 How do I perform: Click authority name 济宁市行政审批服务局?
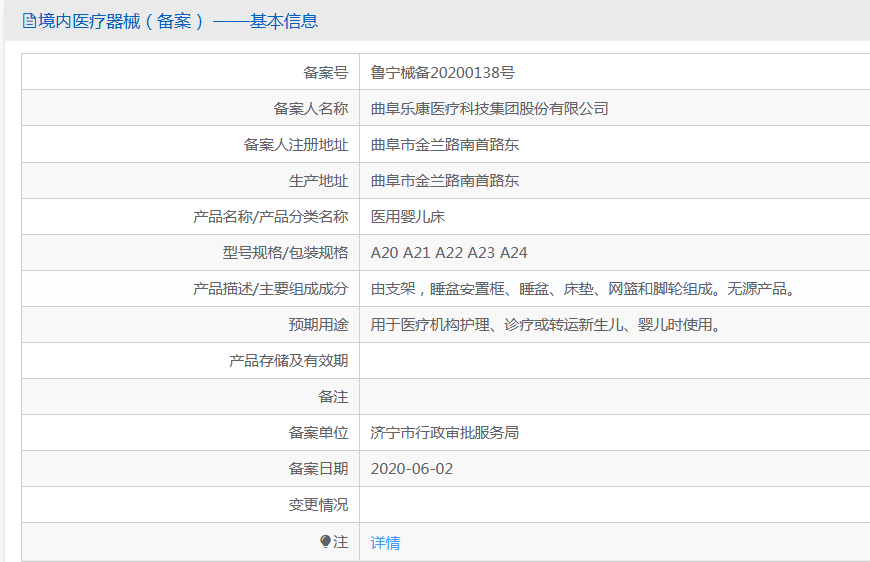point(444,433)
